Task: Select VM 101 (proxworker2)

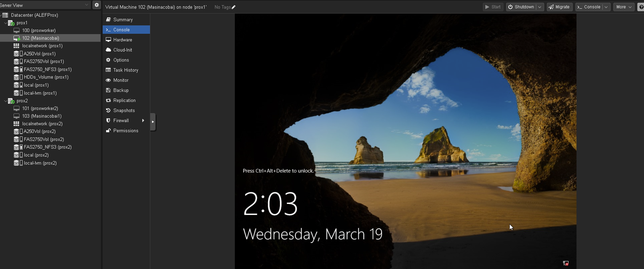Action: (x=40, y=108)
